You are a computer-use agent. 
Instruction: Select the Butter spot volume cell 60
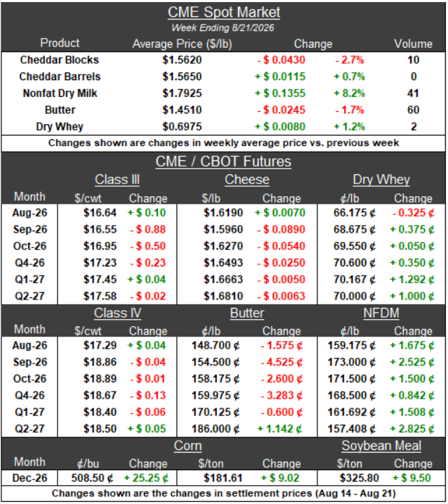tap(414, 110)
